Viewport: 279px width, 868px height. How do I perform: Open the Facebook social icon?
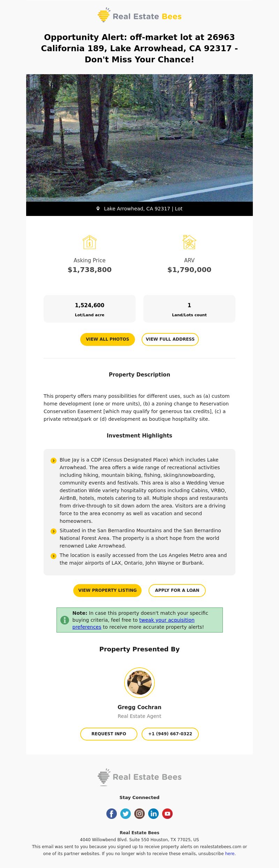tap(112, 814)
